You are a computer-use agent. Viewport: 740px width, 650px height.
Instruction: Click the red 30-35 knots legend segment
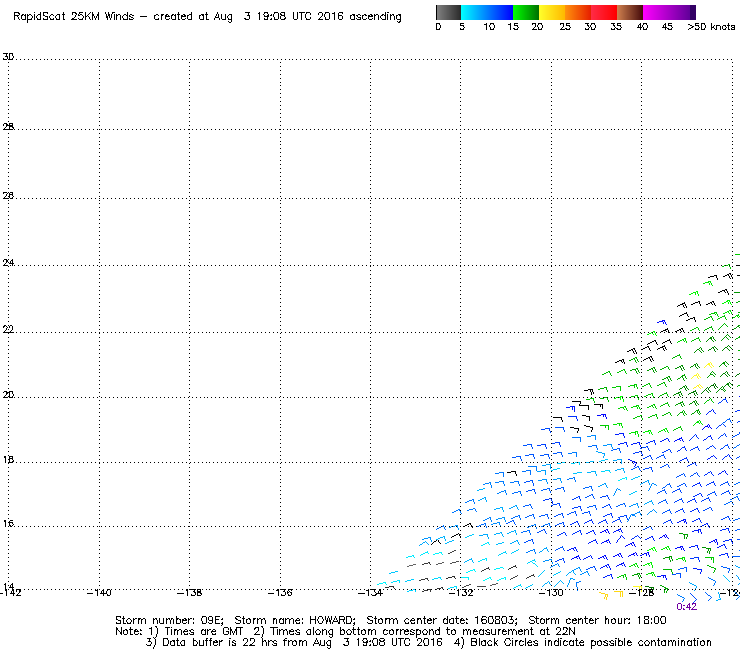(x=604, y=12)
